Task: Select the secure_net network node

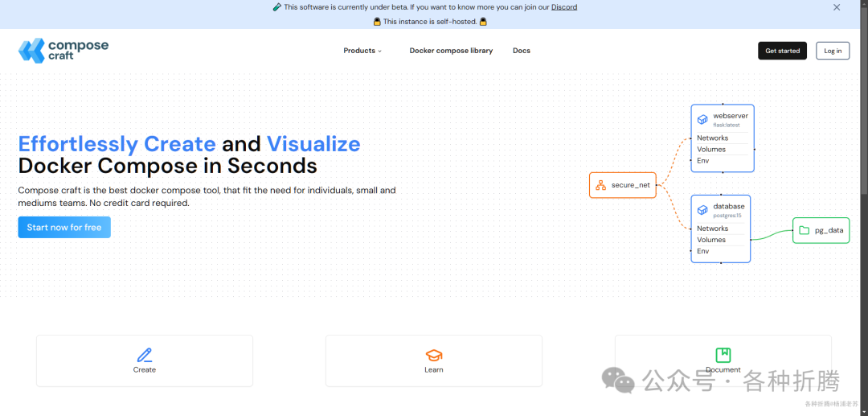Action: click(623, 185)
